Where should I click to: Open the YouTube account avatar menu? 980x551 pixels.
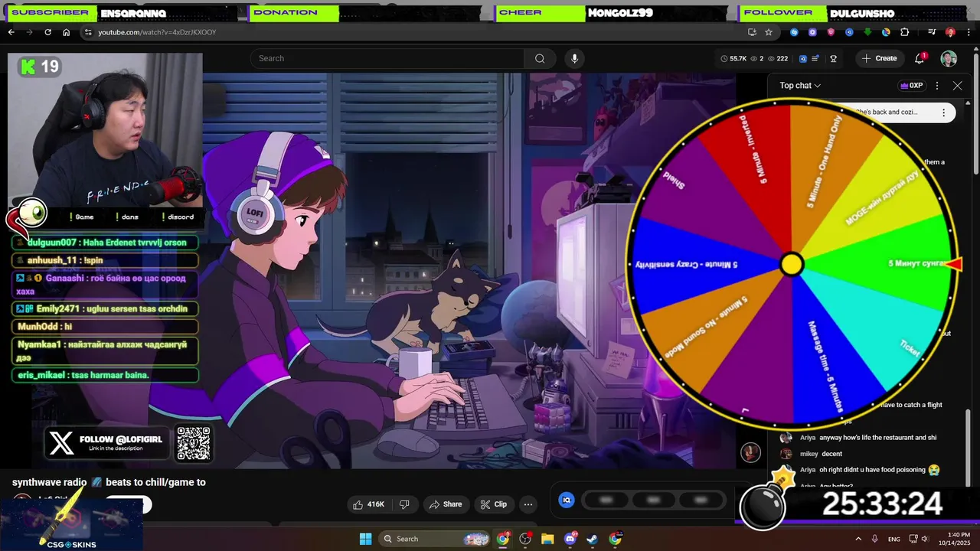[x=949, y=58]
